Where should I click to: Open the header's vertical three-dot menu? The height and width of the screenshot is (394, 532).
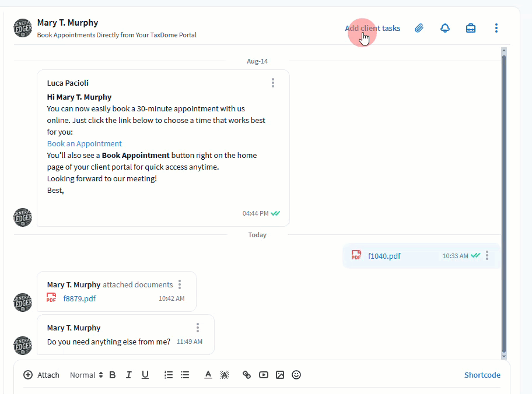(x=496, y=28)
